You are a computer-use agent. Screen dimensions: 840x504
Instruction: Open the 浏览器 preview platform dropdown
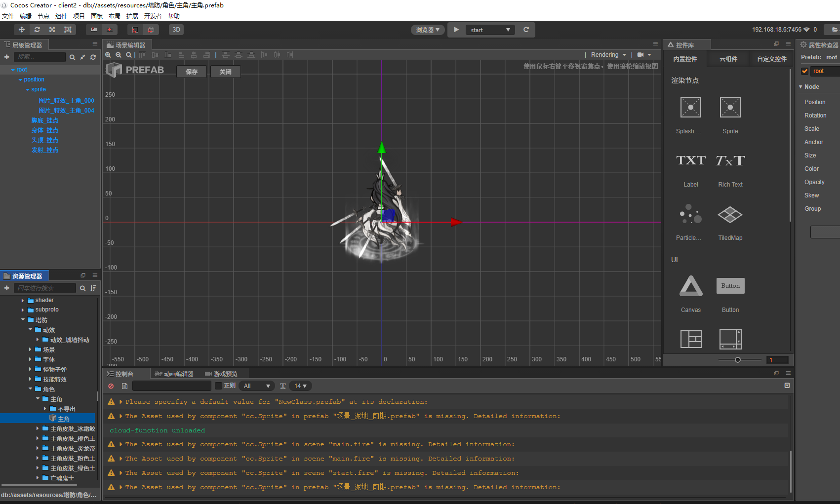pyautogui.click(x=428, y=30)
